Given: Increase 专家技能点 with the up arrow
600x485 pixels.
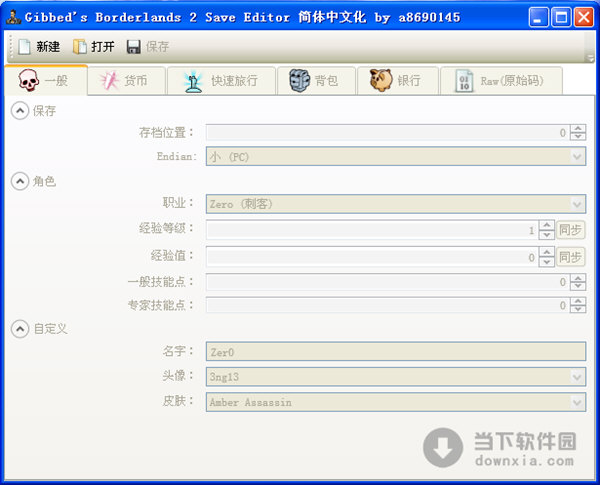Looking at the screenshot, I should (x=578, y=301).
